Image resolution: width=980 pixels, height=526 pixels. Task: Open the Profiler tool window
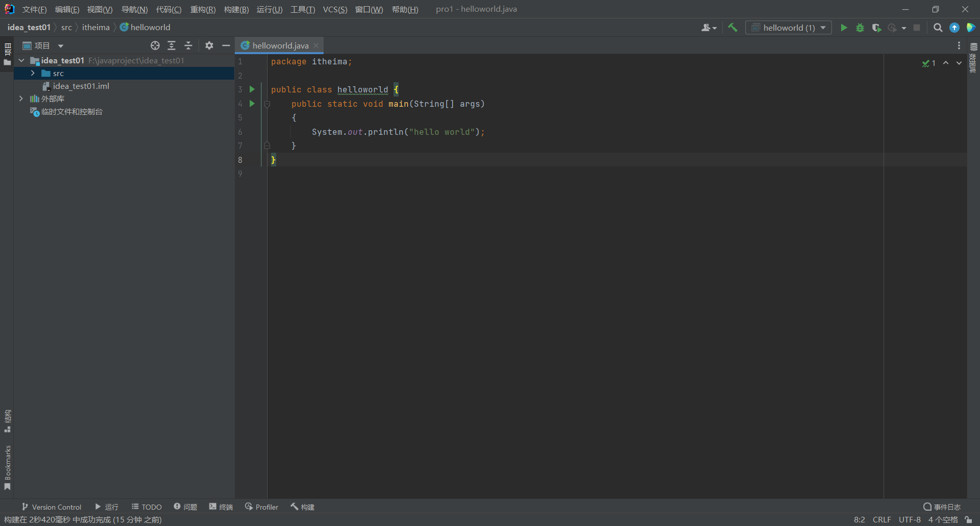pos(261,507)
